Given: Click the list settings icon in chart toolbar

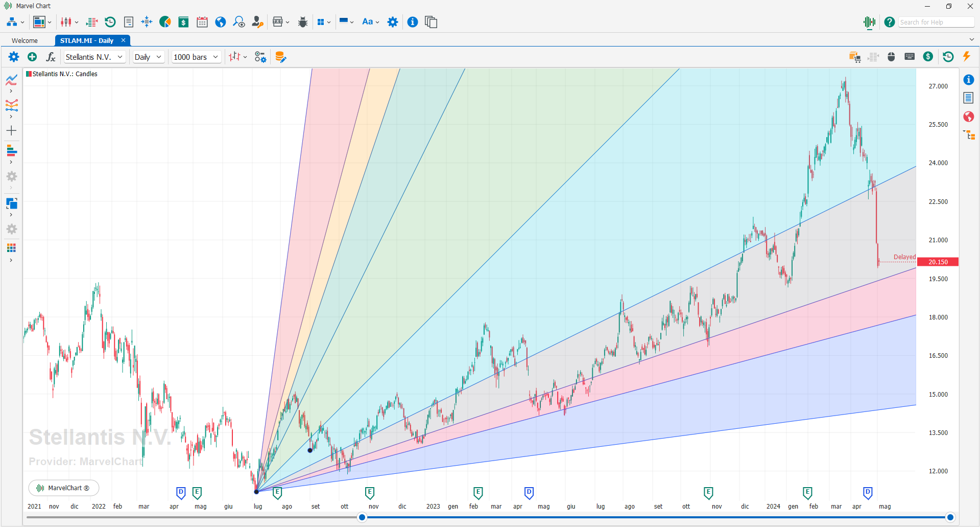Looking at the screenshot, I should pos(260,57).
